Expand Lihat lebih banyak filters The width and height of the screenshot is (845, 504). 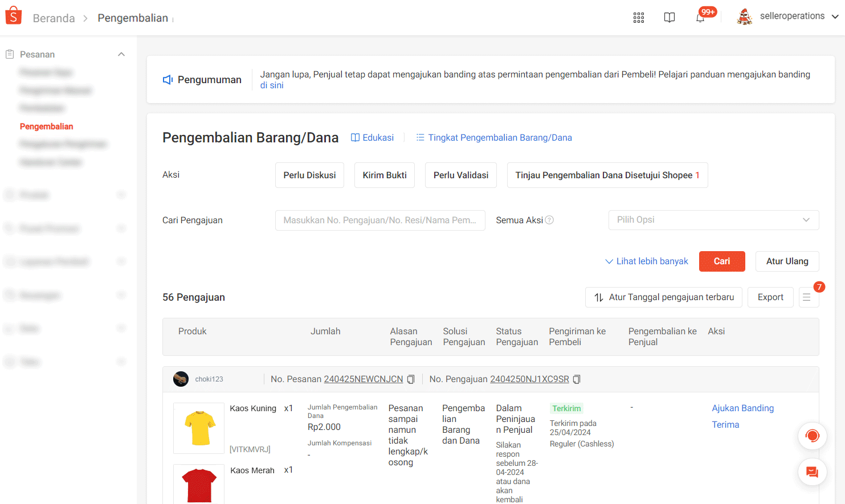pyautogui.click(x=647, y=261)
